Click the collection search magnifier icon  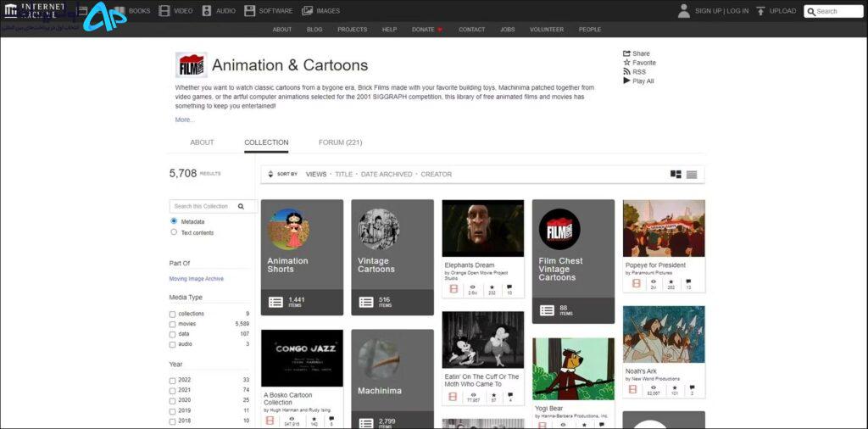tap(241, 207)
